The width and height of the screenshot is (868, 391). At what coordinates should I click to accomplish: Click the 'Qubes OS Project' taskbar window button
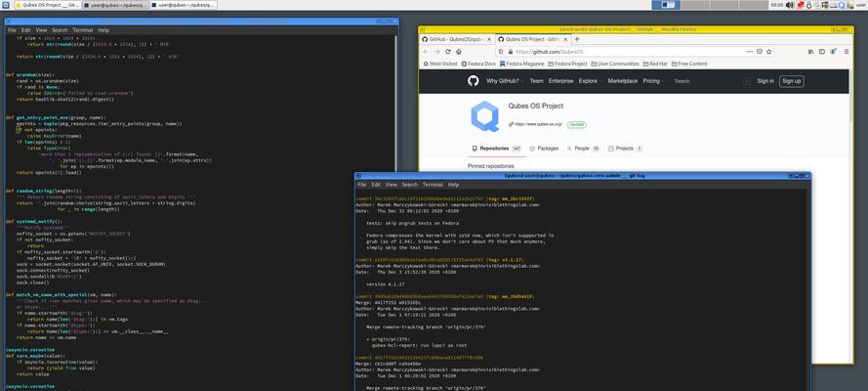(x=46, y=5)
